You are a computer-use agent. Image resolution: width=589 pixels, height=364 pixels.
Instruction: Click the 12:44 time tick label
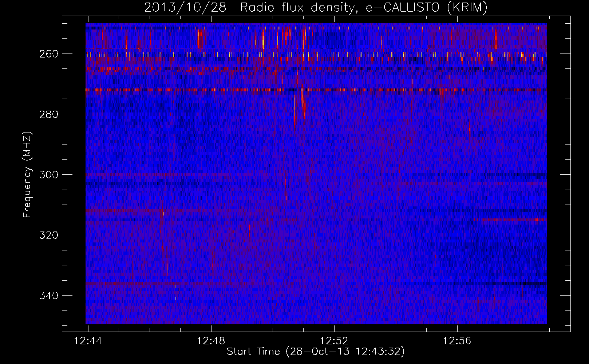coord(88,341)
